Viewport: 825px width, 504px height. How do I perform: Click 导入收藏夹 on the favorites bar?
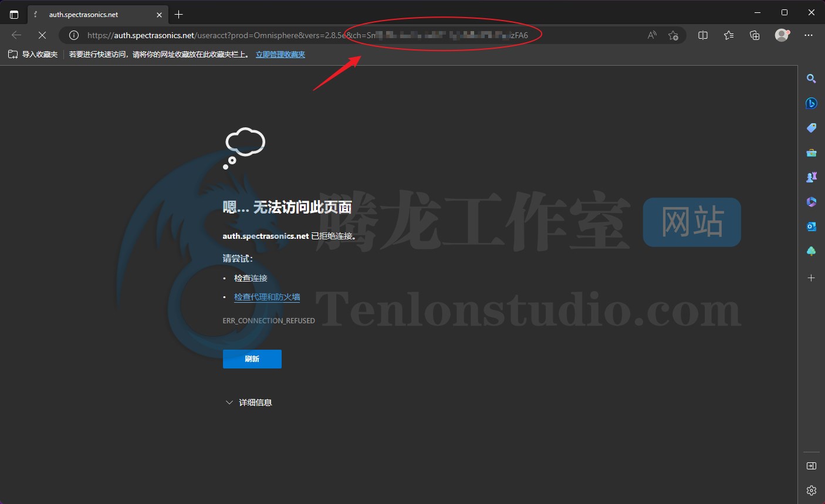click(x=33, y=55)
